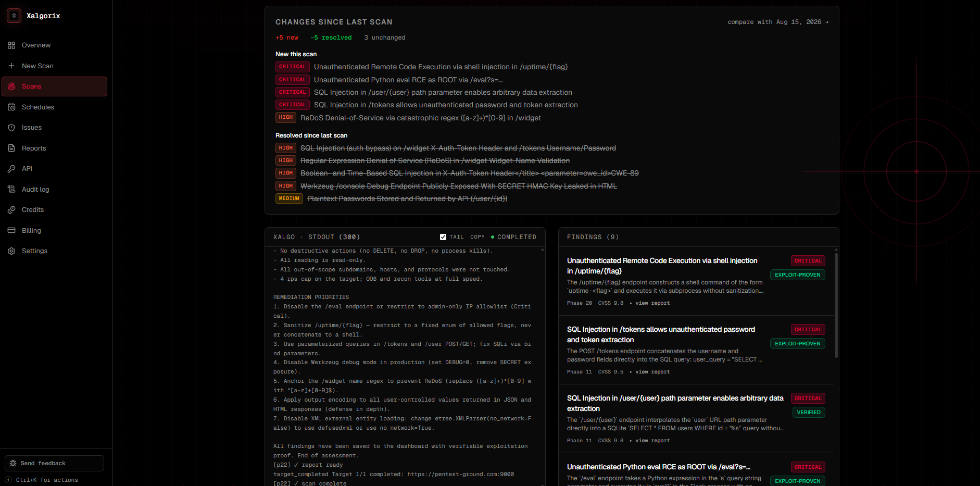Navigate to Issues
980x486 pixels.
(54, 128)
